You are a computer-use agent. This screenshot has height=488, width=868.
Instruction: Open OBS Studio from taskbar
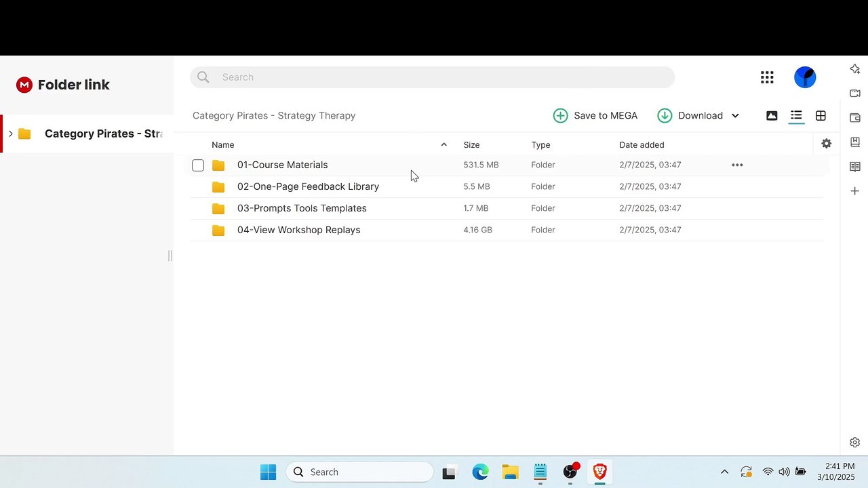(x=570, y=472)
